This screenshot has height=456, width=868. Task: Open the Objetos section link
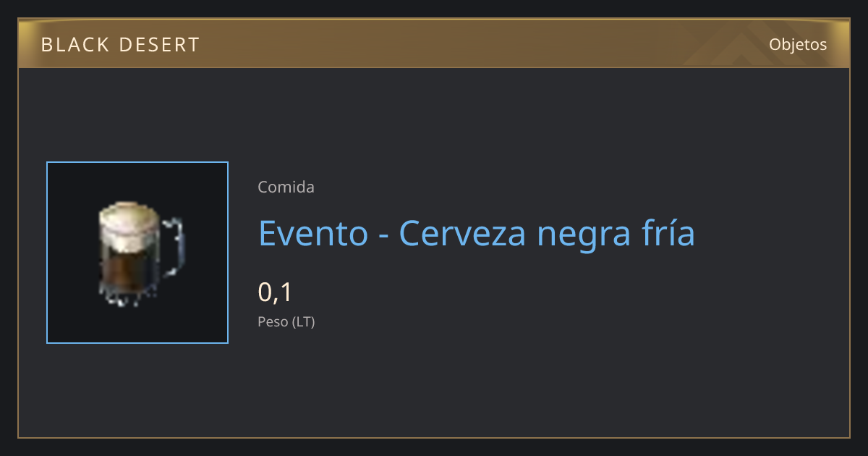(798, 44)
